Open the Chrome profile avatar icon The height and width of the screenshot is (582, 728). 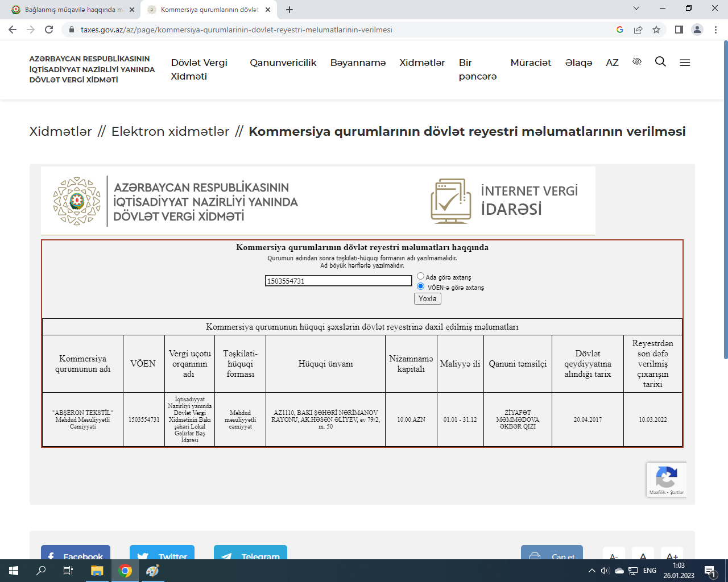point(697,30)
